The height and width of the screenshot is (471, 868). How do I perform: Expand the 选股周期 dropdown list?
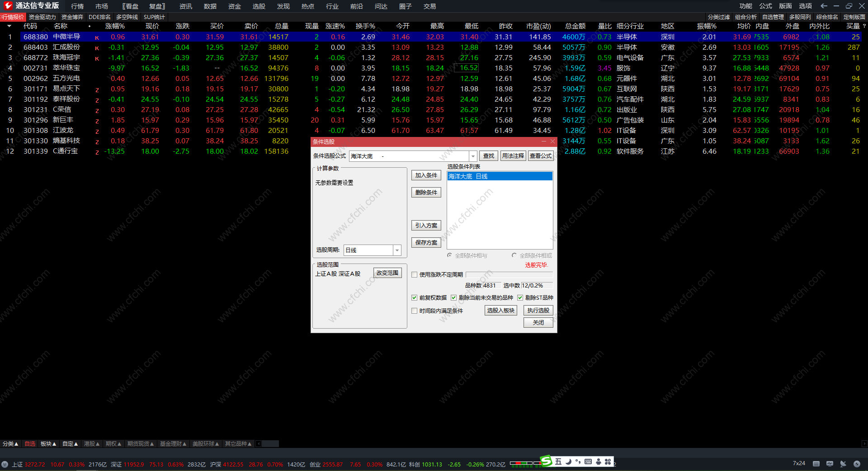tap(397, 250)
